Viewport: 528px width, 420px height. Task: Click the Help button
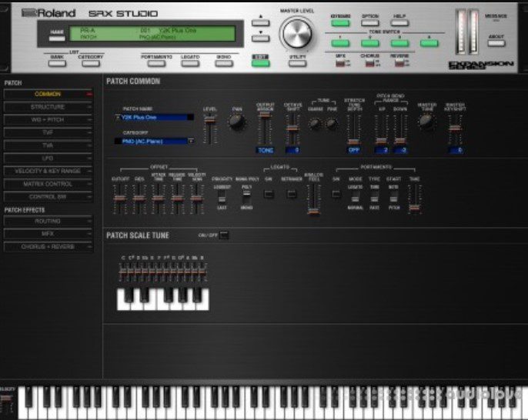(x=399, y=23)
